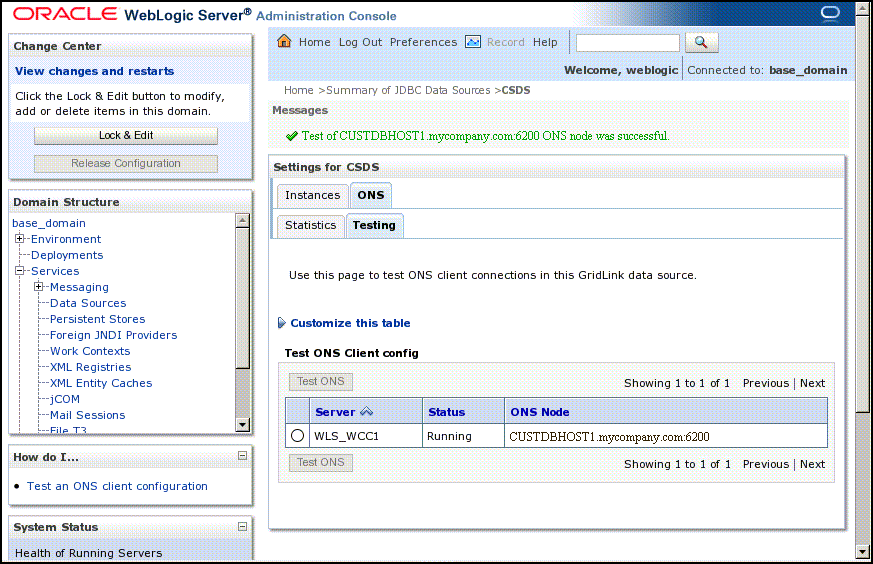Click the upper Next pagination link

click(x=812, y=383)
